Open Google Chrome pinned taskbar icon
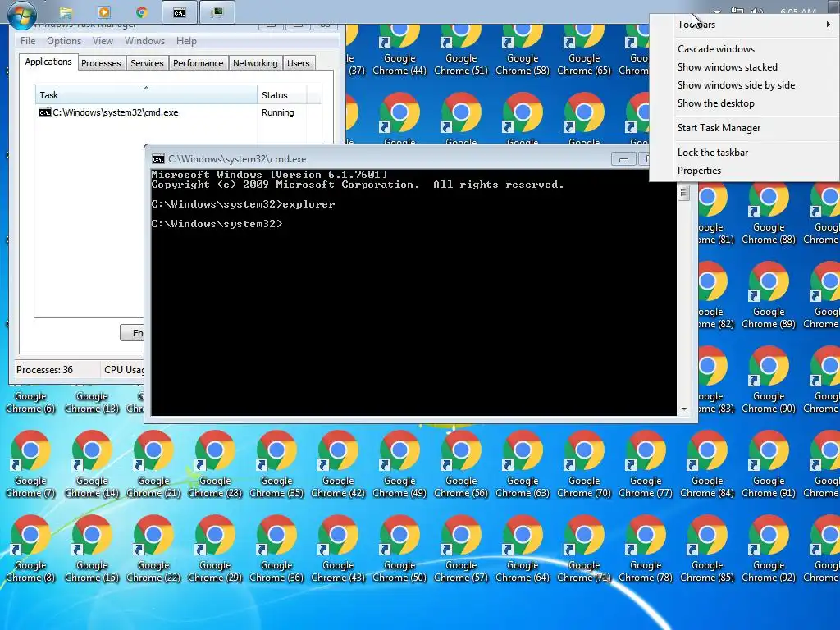The height and width of the screenshot is (630, 840). coord(141,12)
